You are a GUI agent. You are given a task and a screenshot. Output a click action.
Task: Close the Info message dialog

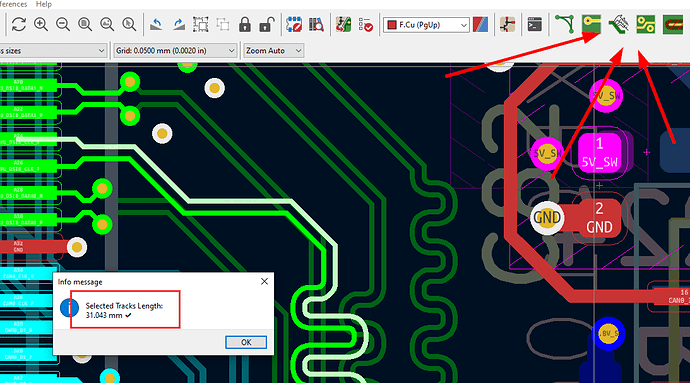264,281
